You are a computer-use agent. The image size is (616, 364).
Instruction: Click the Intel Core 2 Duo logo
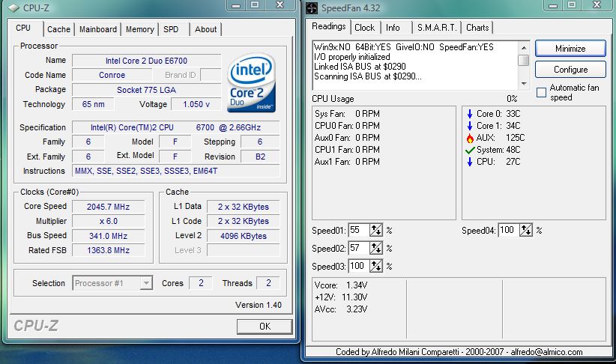252,83
